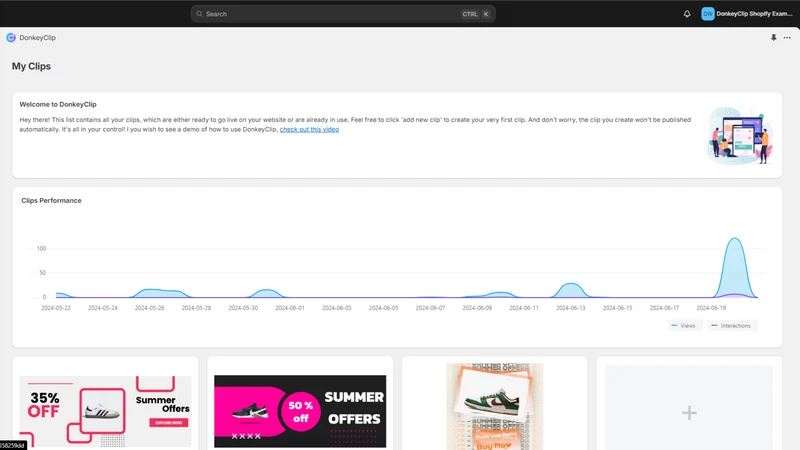
Task: Click the 2024-06-19 axis date label
Action: [711, 308]
